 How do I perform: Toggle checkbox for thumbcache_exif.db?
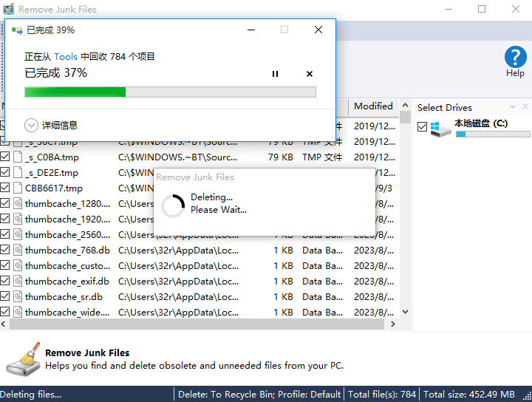click(4, 281)
